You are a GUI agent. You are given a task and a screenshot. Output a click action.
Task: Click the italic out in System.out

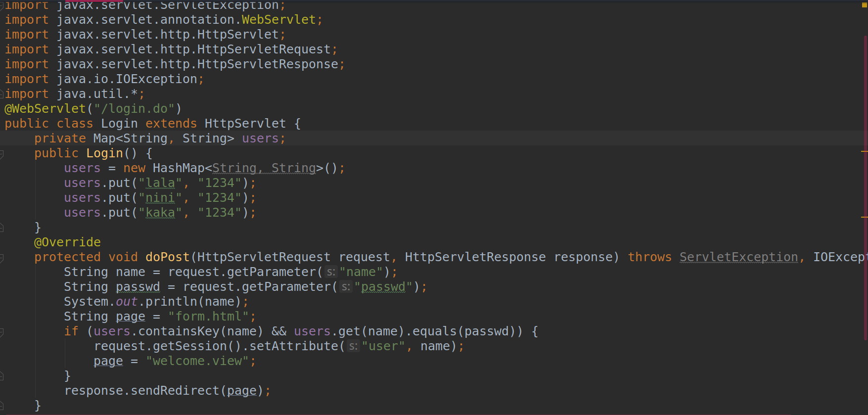click(x=127, y=302)
